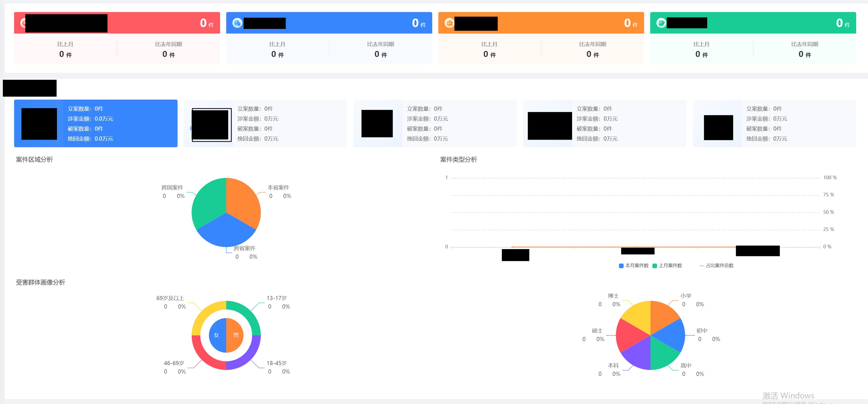Toggle the 本月案件数 legend entry
868x404 pixels.
[x=634, y=266]
